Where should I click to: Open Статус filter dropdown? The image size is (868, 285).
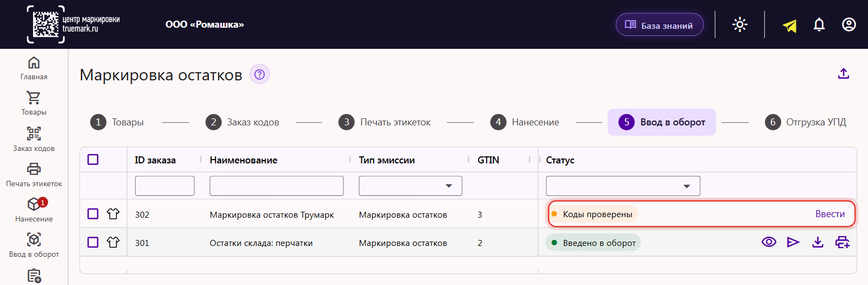623,186
